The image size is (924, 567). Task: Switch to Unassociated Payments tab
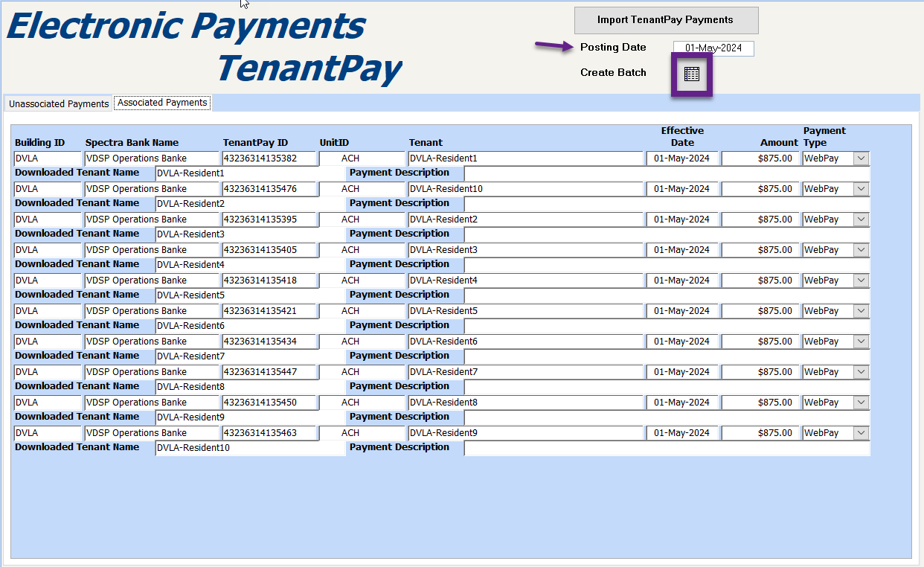point(59,103)
